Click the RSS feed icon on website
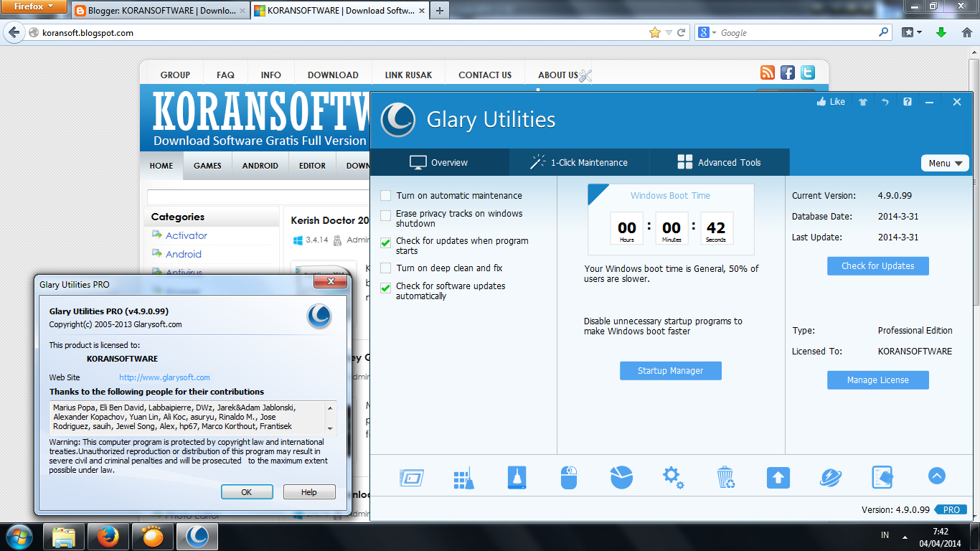 [768, 72]
